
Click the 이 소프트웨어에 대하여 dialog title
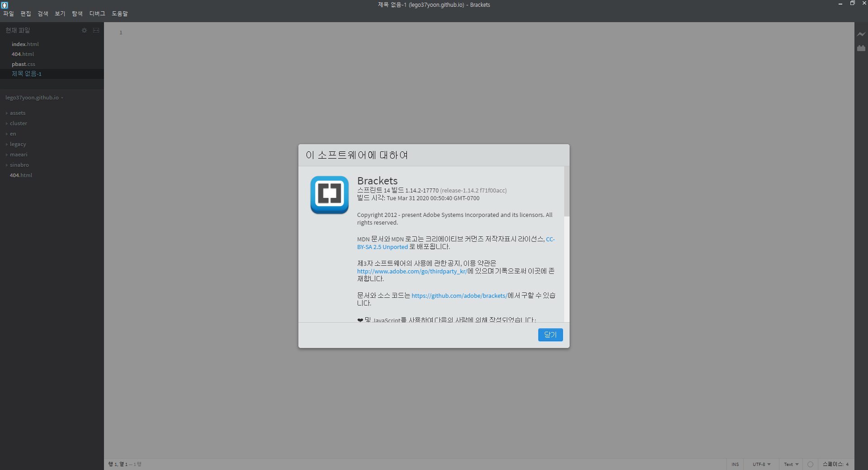coord(357,155)
